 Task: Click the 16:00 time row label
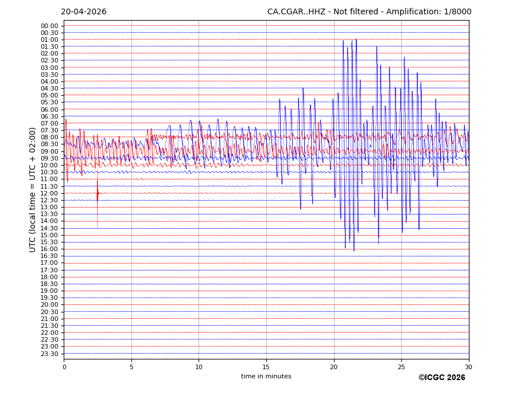(x=49, y=249)
